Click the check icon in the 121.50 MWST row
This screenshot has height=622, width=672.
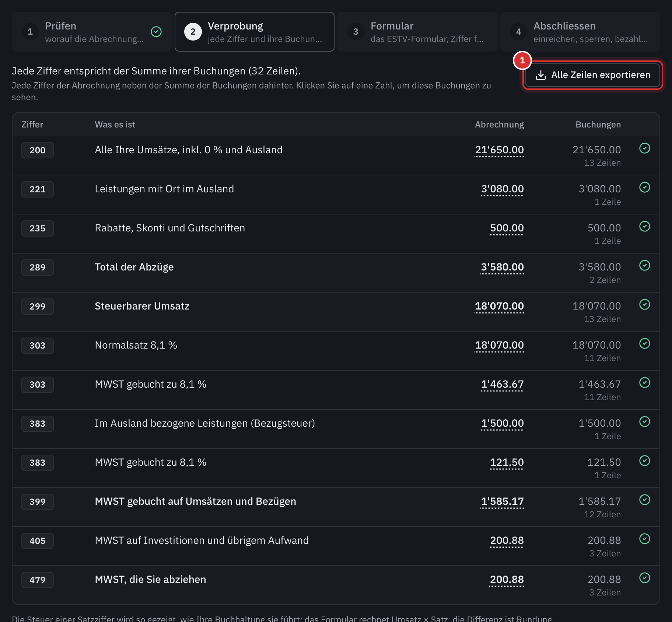644,461
